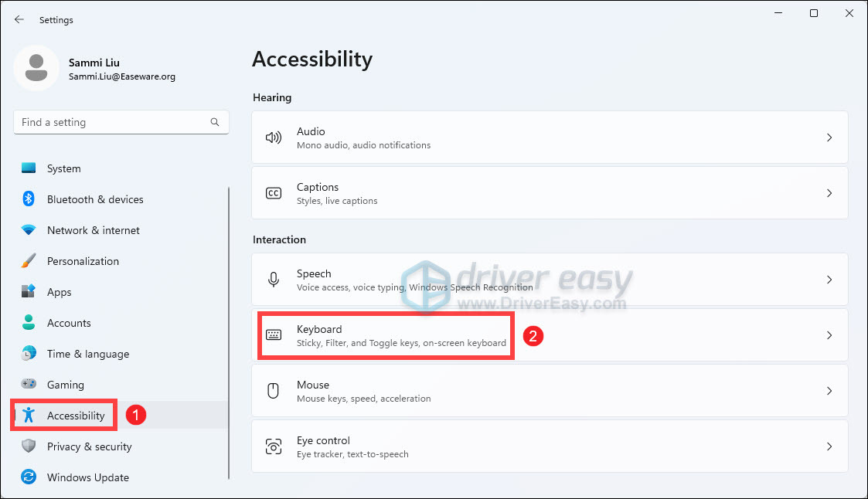The height and width of the screenshot is (499, 868).
Task: Click the sidebar vertical scrollbar
Action: point(229,332)
